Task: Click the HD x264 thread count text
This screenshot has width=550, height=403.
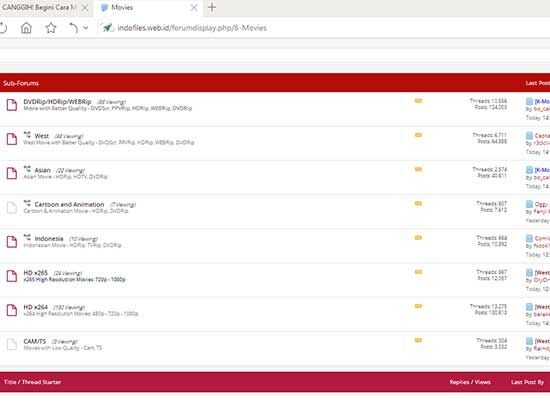Action: (488, 306)
